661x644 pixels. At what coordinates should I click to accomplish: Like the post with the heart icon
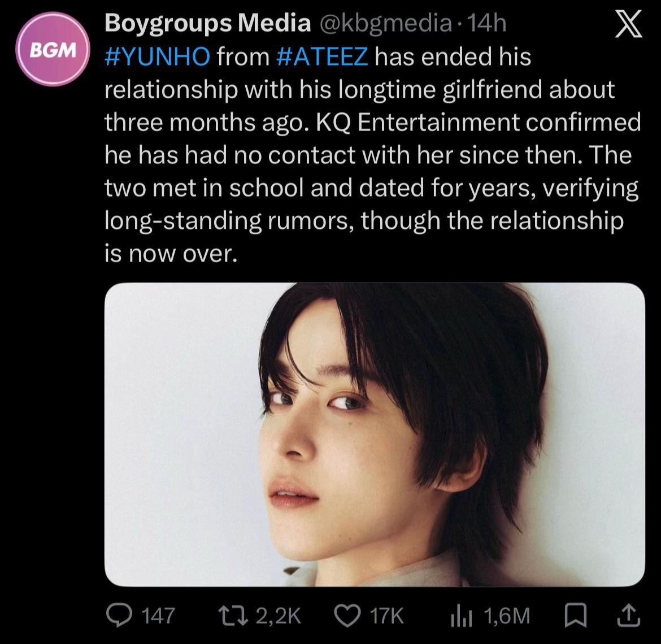[347, 615]
